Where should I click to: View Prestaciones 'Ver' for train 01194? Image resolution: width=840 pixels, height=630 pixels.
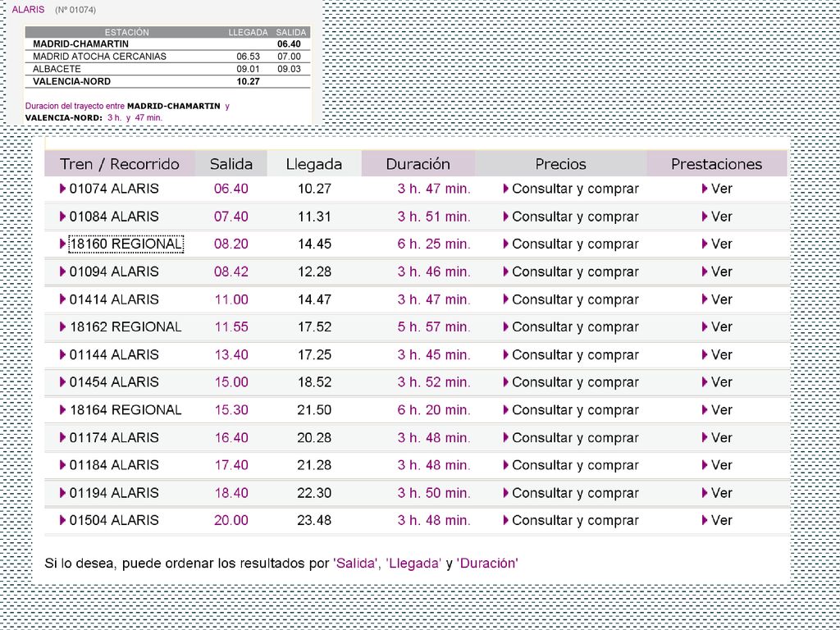721,493
